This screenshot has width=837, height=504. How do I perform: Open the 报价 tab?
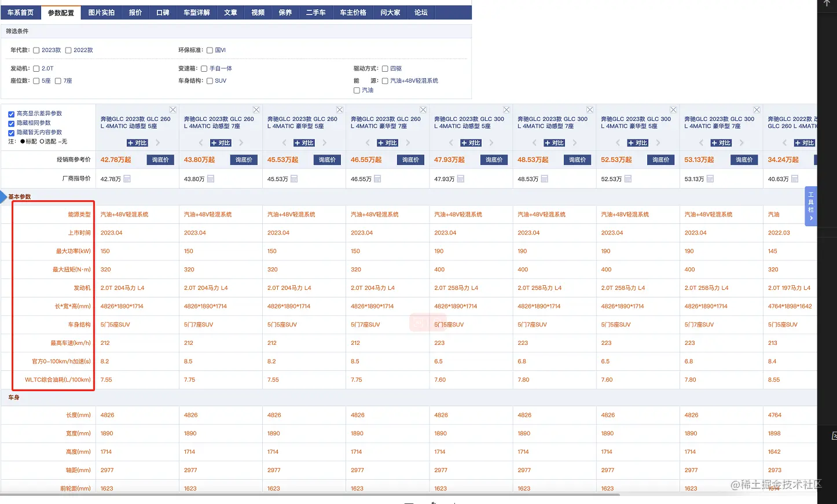(x=135, y=12)
